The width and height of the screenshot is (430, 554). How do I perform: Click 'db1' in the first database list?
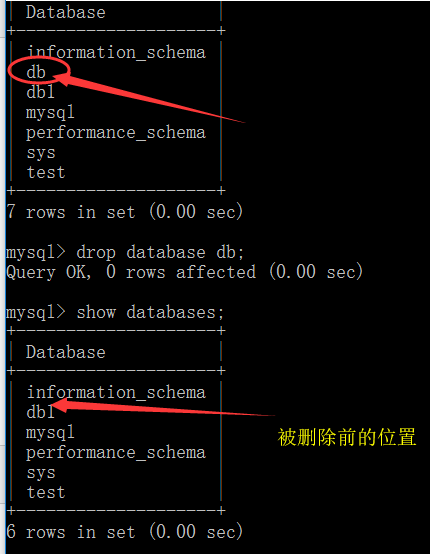pyautogui.click(x=40, y=92)
